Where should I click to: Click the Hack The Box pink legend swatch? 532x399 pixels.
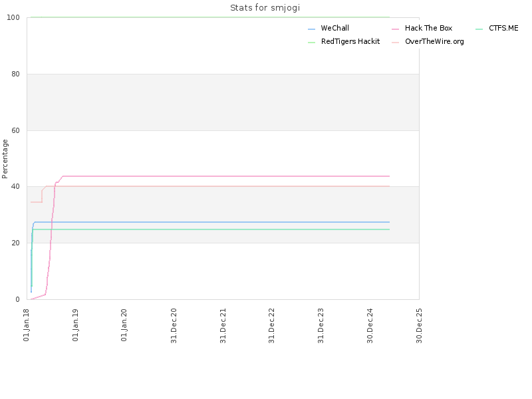(x=395, y=29)
